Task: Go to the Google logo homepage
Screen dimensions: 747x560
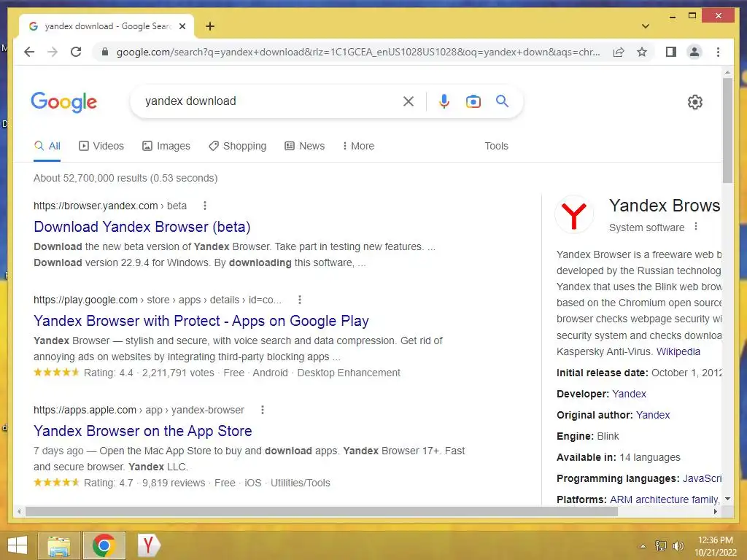Action: pyautogui.click(x=64, y=102)
